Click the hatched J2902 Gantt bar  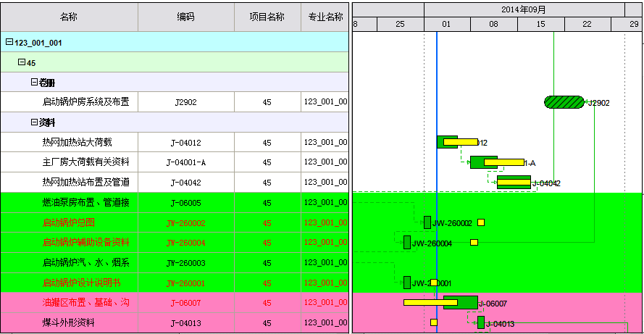coord(564,102)
